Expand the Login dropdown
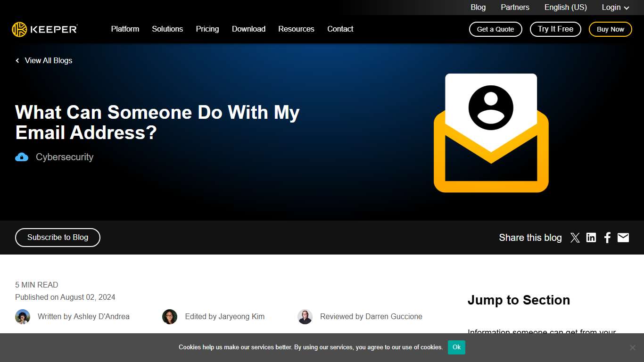Screen dimensions: 644x362 coord(615,8)
